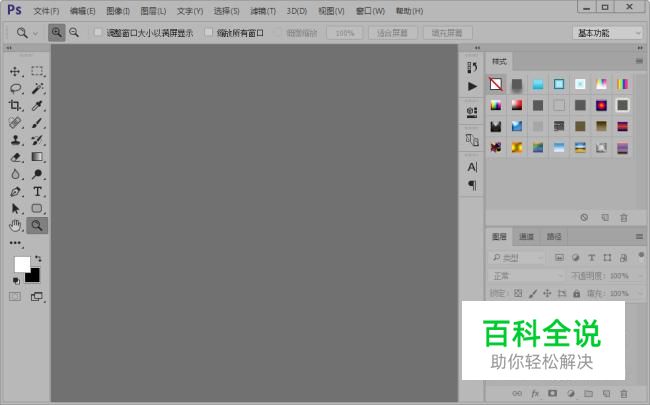Open the Paragraph panel icon

(x=472, y=185)
